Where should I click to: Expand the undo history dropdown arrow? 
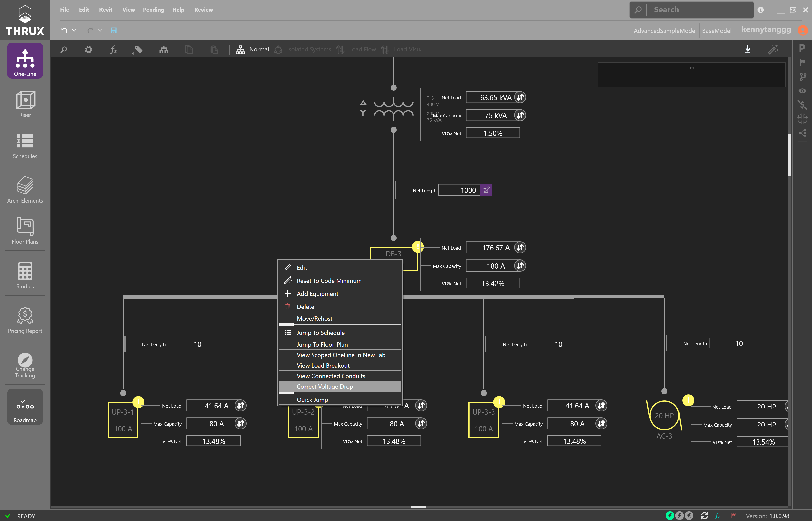74,30
